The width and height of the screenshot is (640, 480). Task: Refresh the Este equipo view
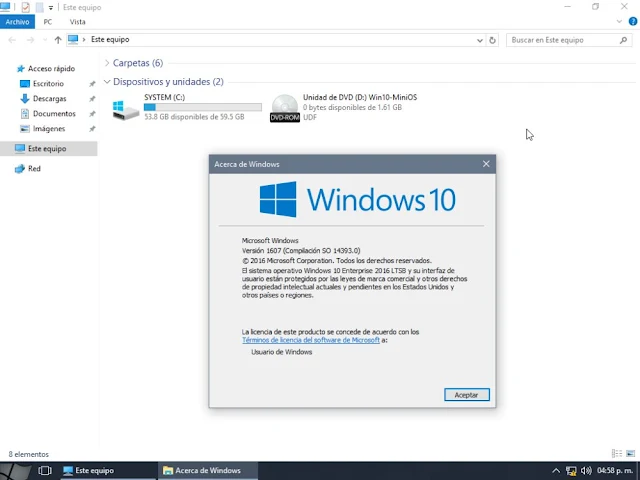point(492,40)
